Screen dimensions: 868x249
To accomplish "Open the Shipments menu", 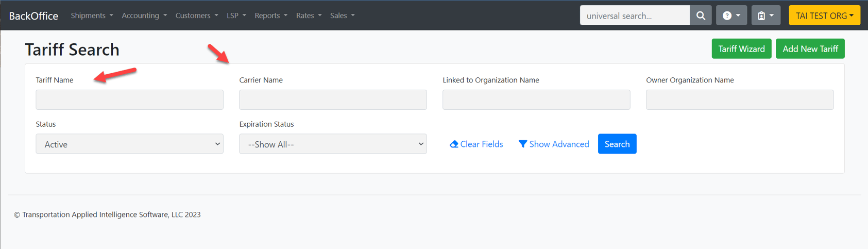I will pos(92,15).
